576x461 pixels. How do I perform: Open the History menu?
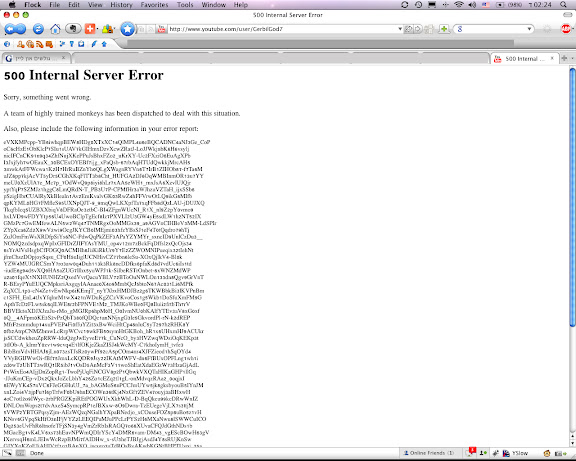coord(121,5)
